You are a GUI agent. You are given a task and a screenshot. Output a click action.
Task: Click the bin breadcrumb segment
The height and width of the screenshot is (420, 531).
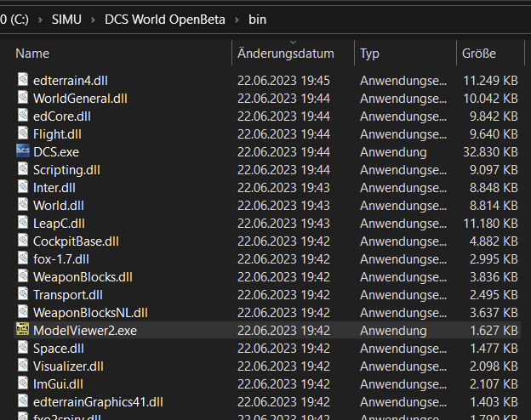click(x=257, y=20)
